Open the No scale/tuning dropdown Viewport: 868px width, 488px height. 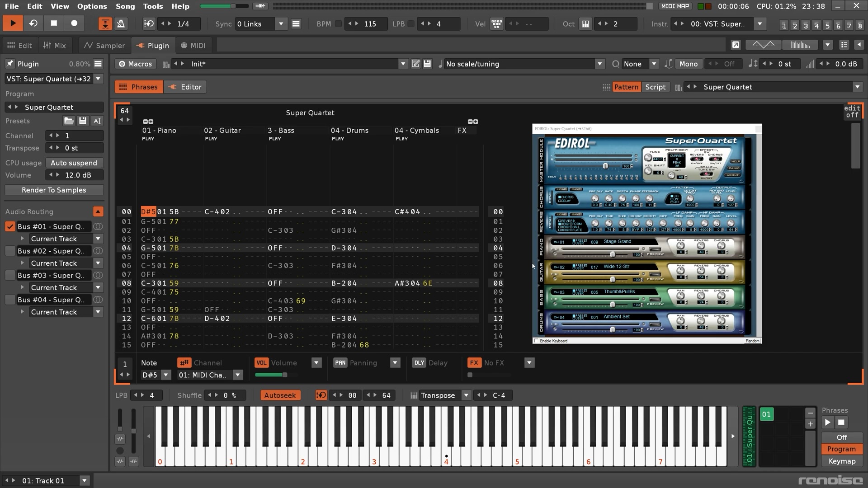pyautogui.click(x=599, y=64)
